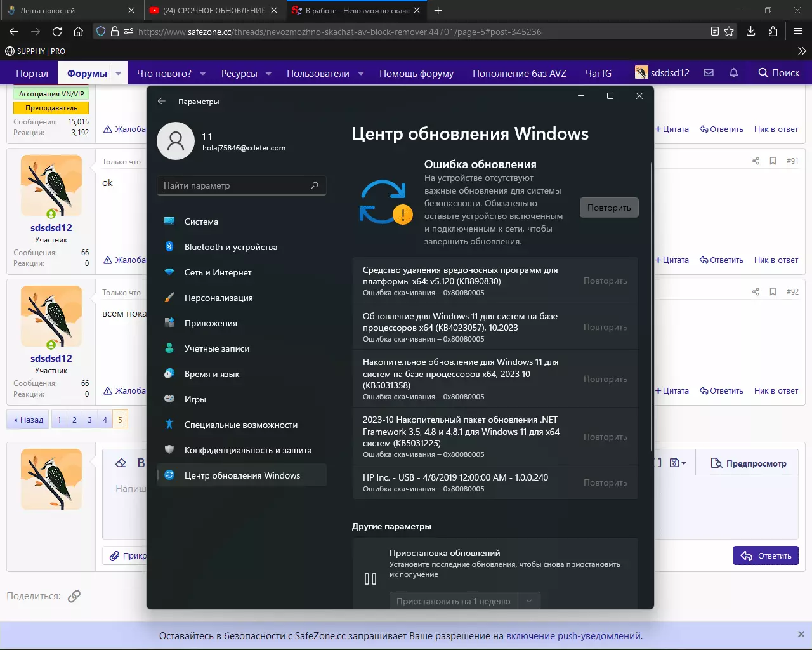Open the account avatar in Параметры
The height and width of the screenshot is (650, 812).
176,141
